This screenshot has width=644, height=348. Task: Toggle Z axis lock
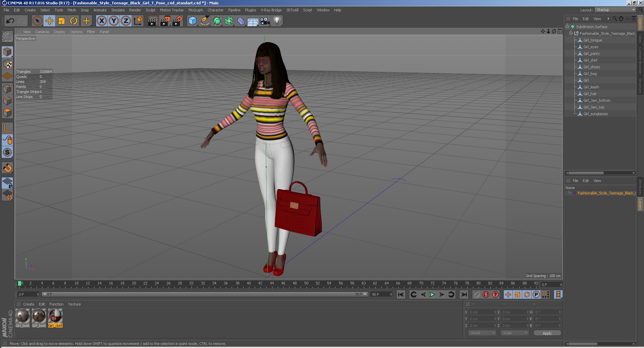pos(126,21)
